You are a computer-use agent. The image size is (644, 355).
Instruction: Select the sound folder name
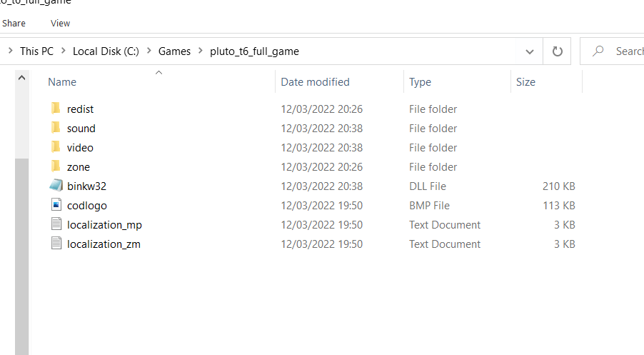(x=81, y=128)
